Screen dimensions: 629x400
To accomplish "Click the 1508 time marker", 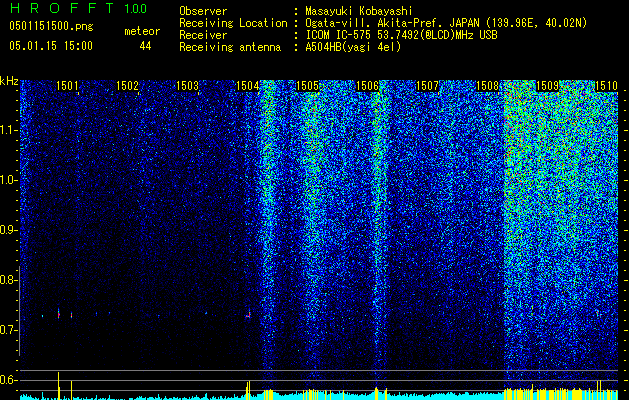I will click(x=487, y=85).
